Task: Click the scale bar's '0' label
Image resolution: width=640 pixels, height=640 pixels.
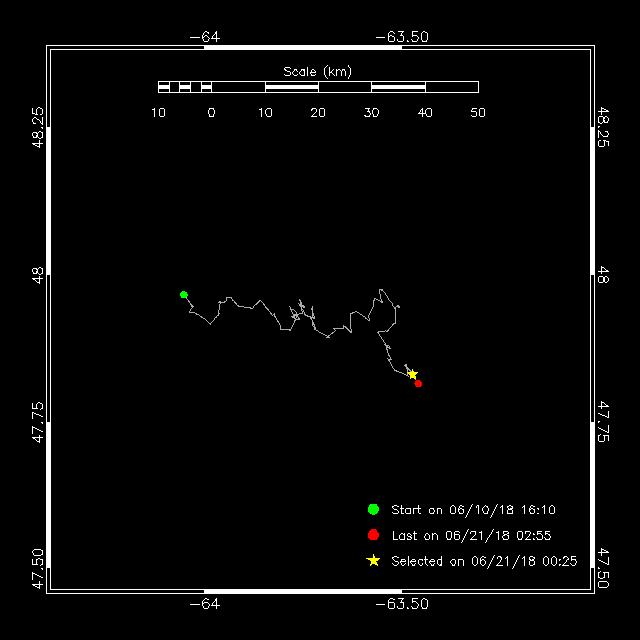Action: [x=211, y=113]
